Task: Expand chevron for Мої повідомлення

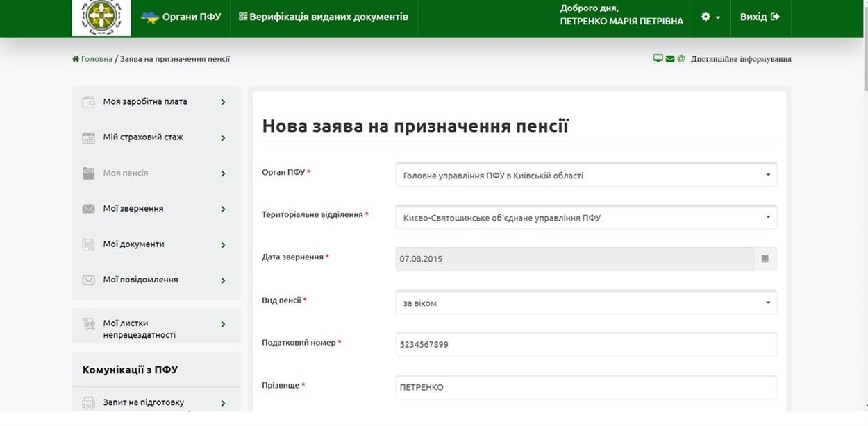Action: [223, 280]
